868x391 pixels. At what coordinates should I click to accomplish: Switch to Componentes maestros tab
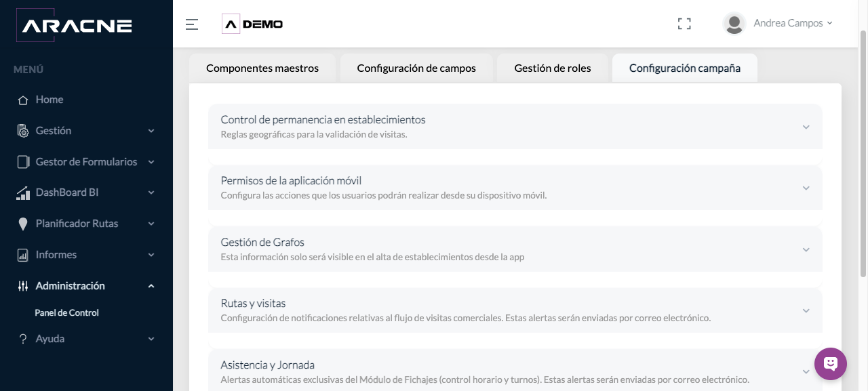pyautogui.click(x=262, y=68)
